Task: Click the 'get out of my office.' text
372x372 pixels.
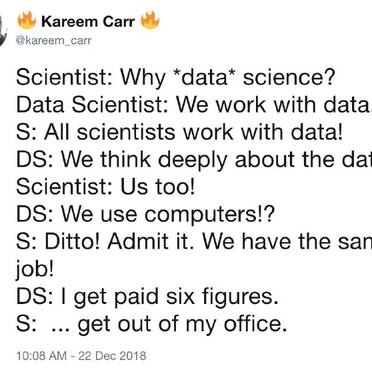Action: pyautogui.click(x=182, y=324)
